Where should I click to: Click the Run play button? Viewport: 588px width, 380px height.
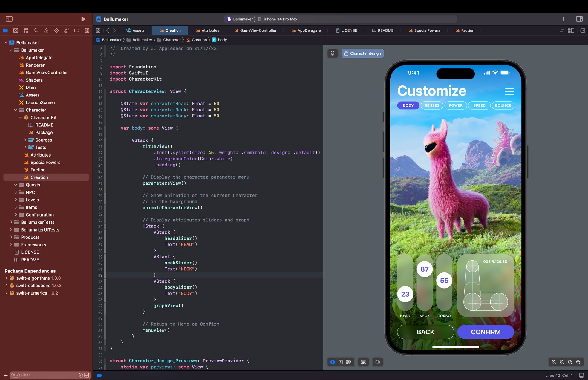pyautogui.click(x=83, y=19)
